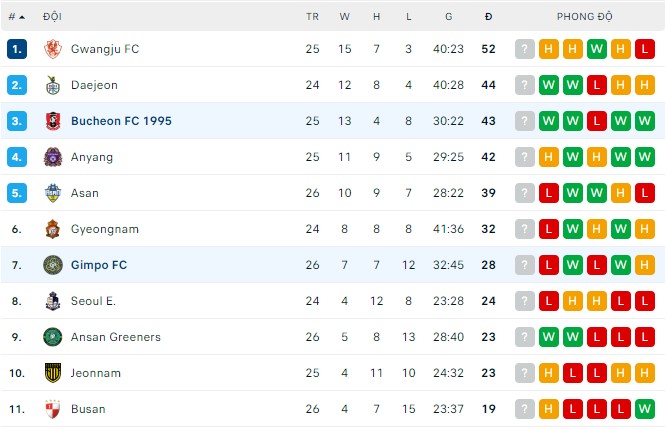
Task: Click the Busan team crest
Action: [x=53, y=409]
